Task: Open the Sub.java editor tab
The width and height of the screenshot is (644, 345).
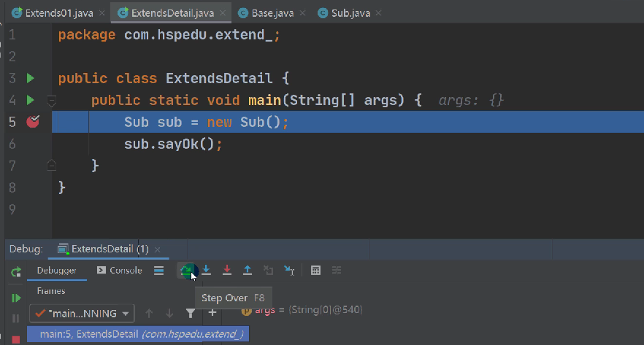Action: [x=350, y=13]
